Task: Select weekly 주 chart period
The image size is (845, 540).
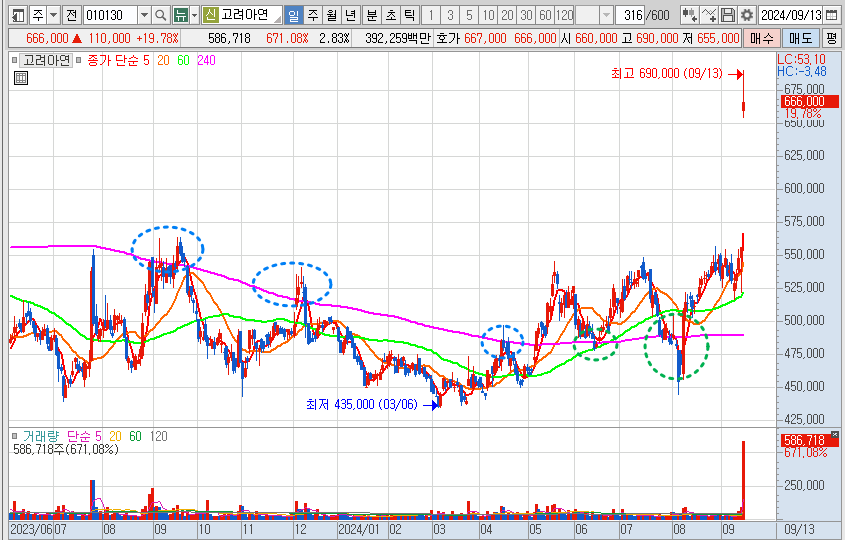Action: point(313,15)
